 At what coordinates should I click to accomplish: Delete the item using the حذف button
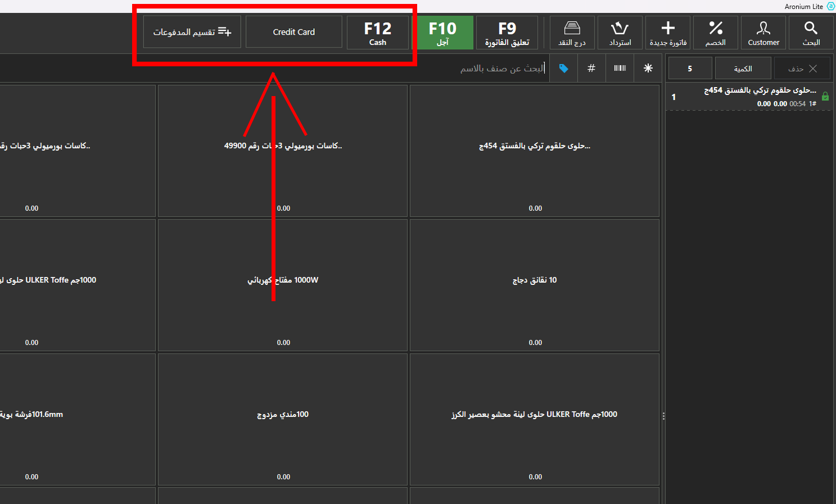click(802, 69)
